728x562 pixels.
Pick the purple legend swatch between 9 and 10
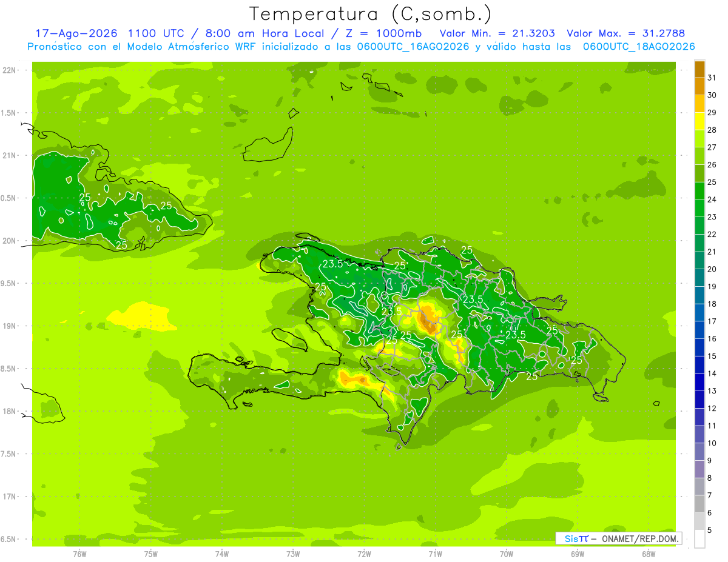click(x=699, y=452)
